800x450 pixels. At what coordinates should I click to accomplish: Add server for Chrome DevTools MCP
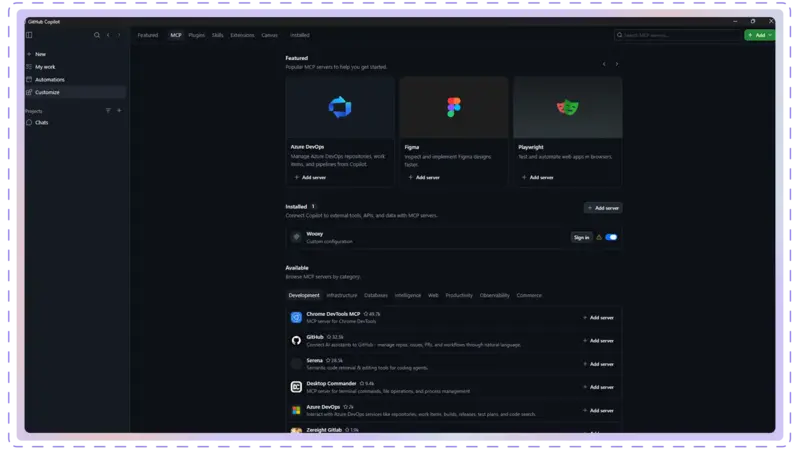point(598,318)
